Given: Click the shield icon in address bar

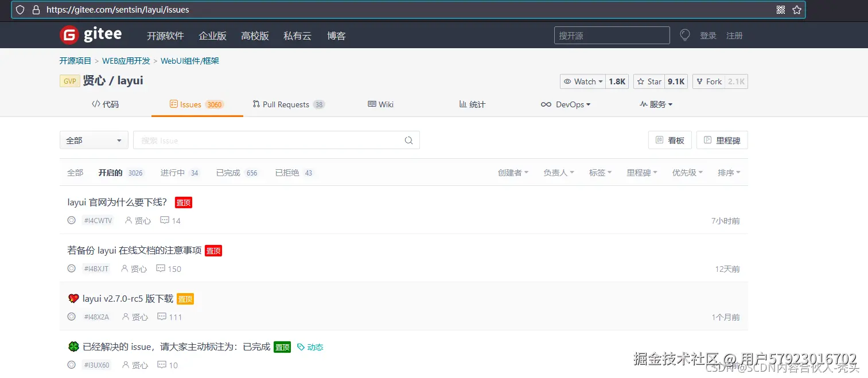Looking at the screenshot, I should coord(20,10).
